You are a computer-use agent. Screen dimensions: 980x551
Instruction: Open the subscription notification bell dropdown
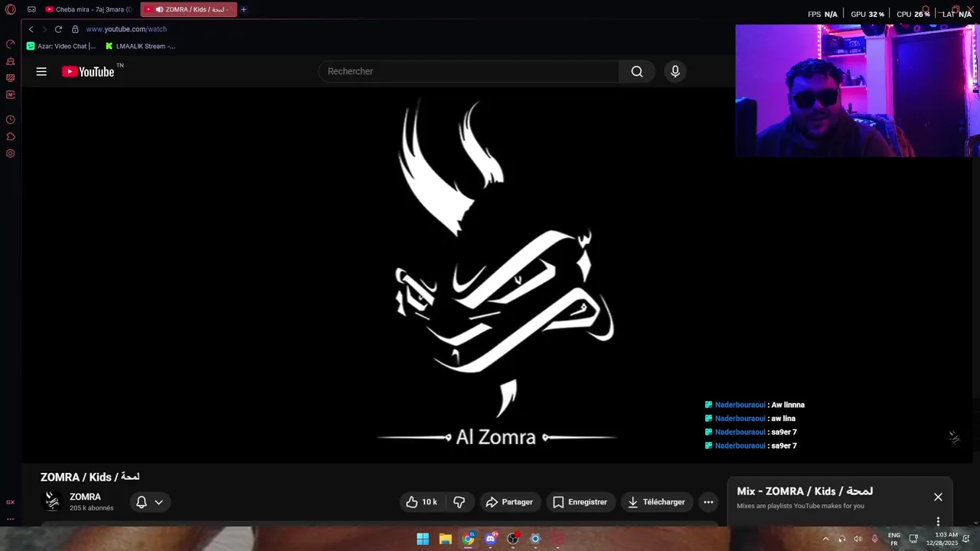point(149,502)
